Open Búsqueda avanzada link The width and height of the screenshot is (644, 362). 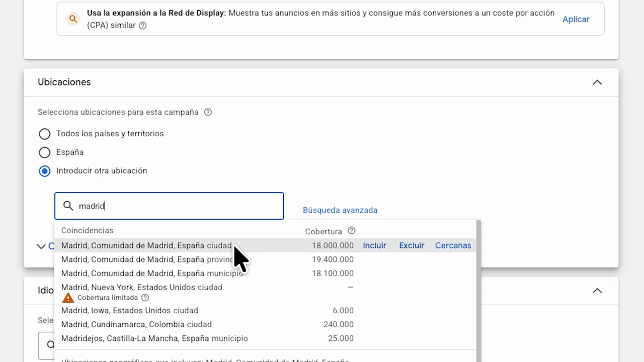tap(340, 210)
